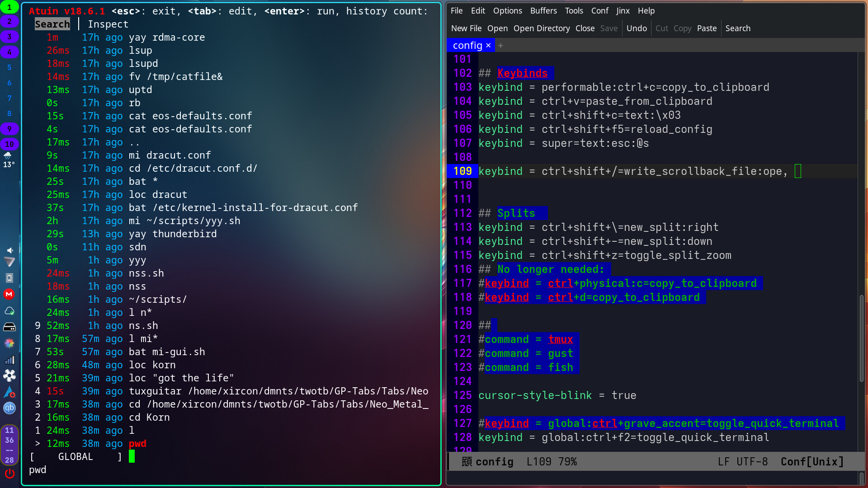
Task: Click the Paste toolbar button
Action: (x=707, y=28)
